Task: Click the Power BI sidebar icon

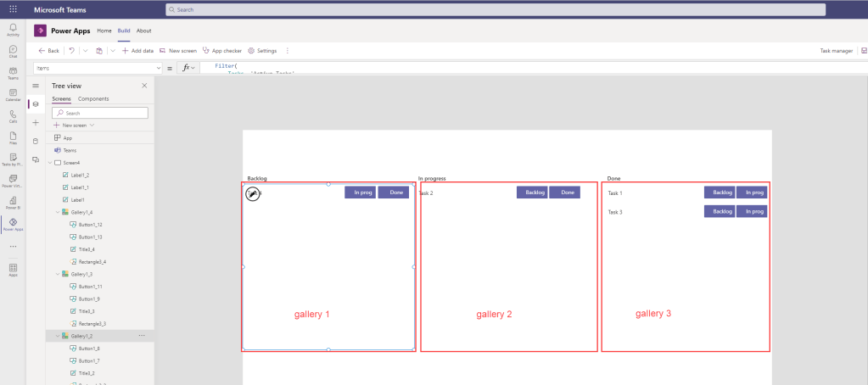Action: (x=13, y=201)
